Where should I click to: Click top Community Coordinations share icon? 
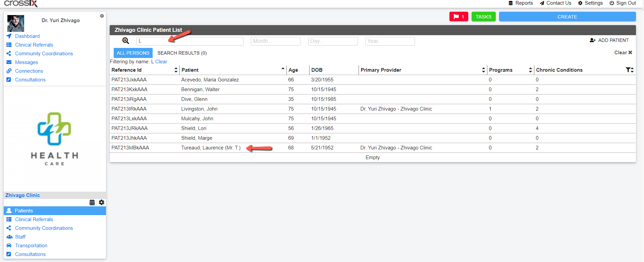(9, 53)
